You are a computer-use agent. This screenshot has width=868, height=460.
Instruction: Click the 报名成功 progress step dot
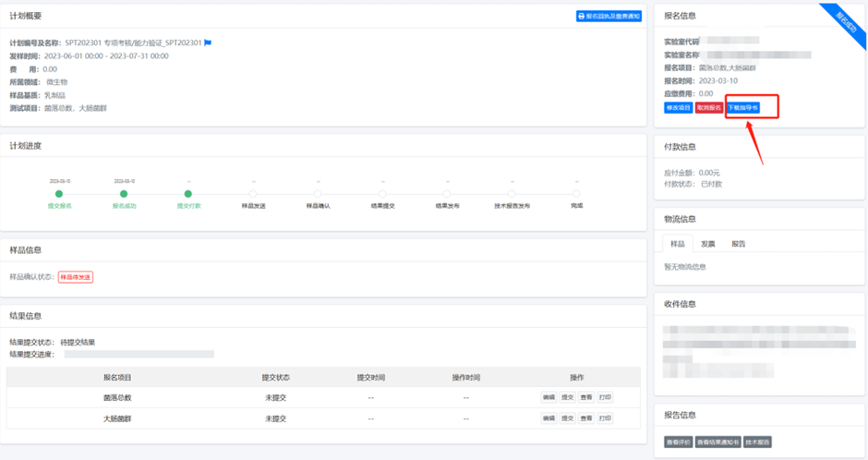124,194
